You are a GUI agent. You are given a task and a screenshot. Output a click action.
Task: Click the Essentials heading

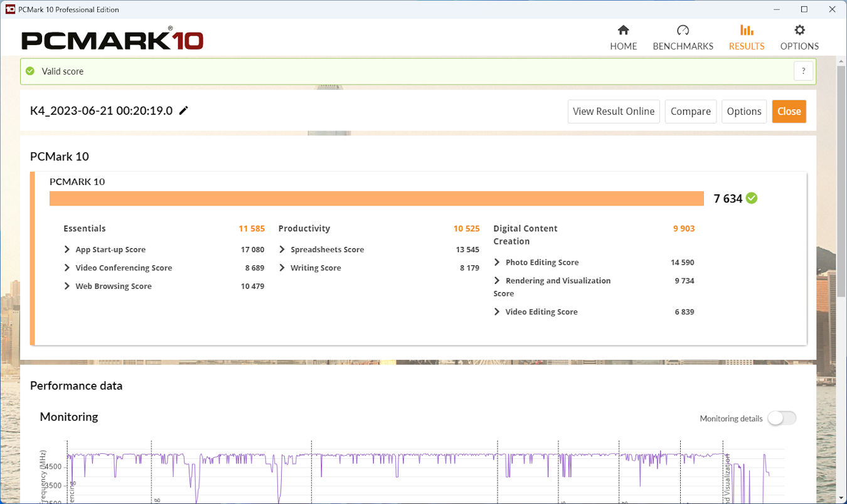[85, 228]
